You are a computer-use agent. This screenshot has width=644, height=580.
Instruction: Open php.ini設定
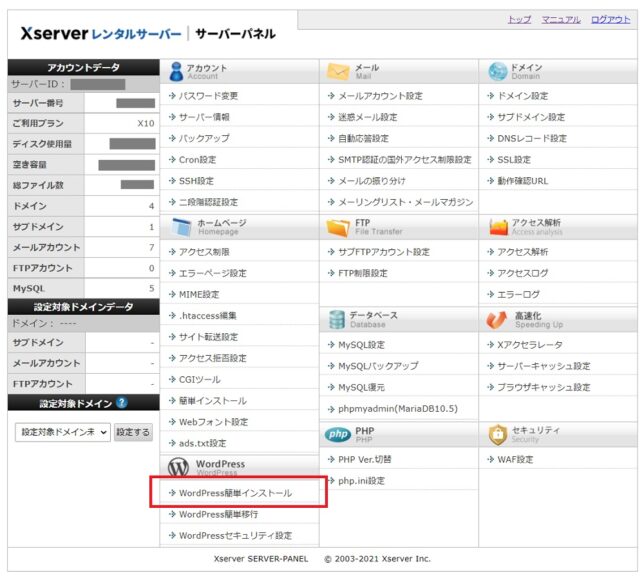[361, 481]
